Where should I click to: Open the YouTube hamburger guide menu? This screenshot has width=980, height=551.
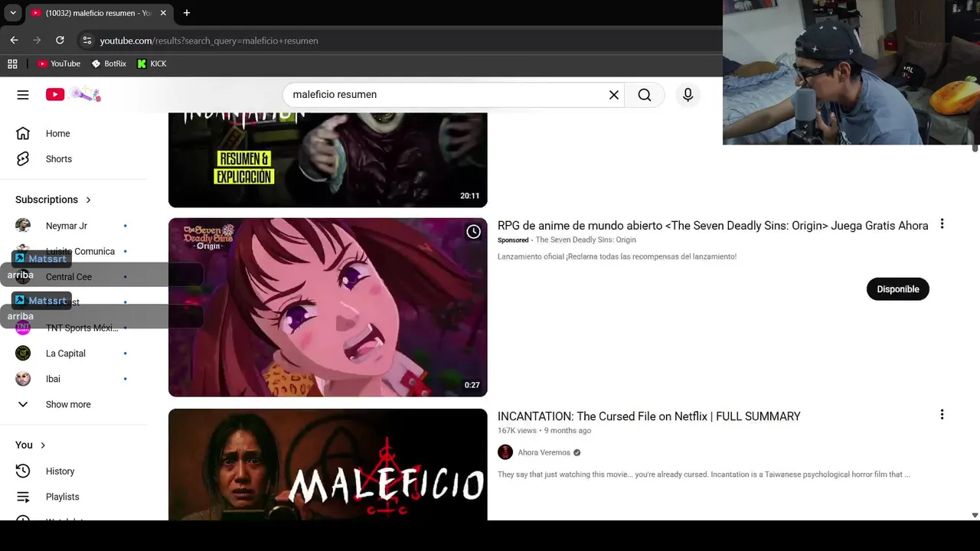tap(23, 95)
